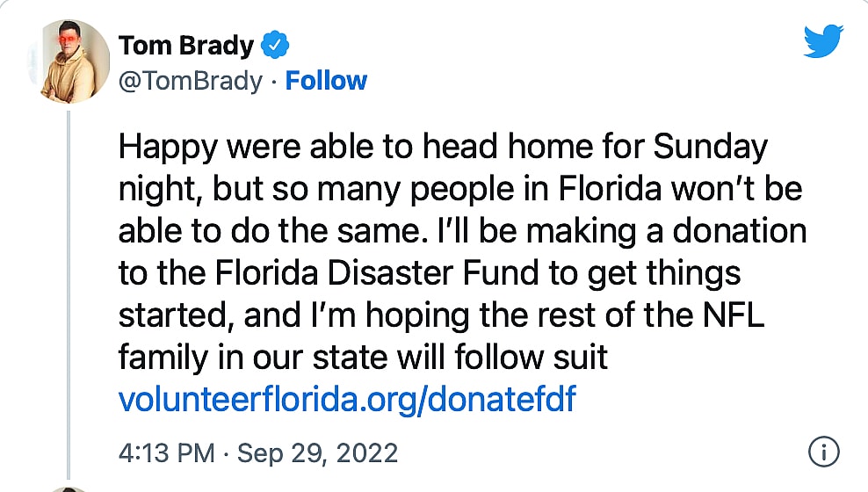Screen dimensions: 868x492
Task: Click the Sep 29, 2022 date
Action: [317, 453]
